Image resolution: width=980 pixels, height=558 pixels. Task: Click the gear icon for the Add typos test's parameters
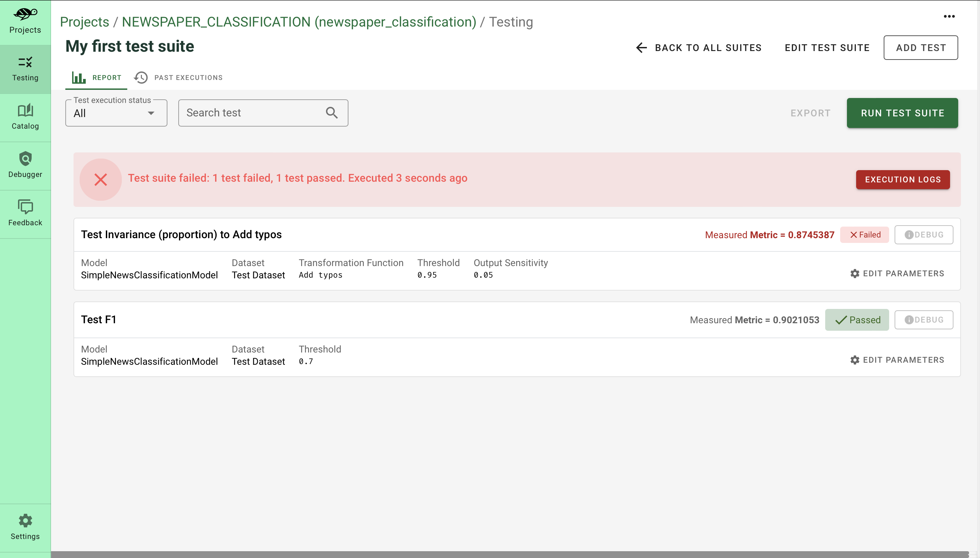coord(854,274)
